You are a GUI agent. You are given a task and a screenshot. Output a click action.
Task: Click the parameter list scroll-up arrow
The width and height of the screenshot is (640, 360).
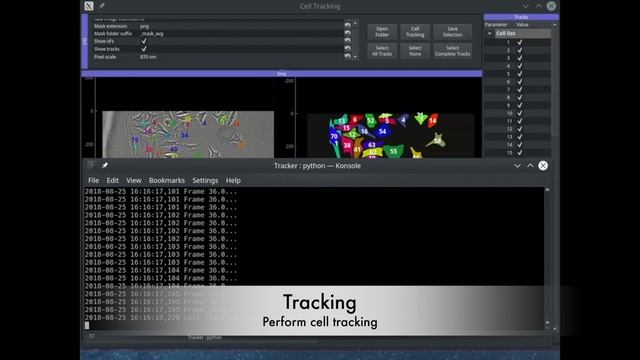click(355, 23)
